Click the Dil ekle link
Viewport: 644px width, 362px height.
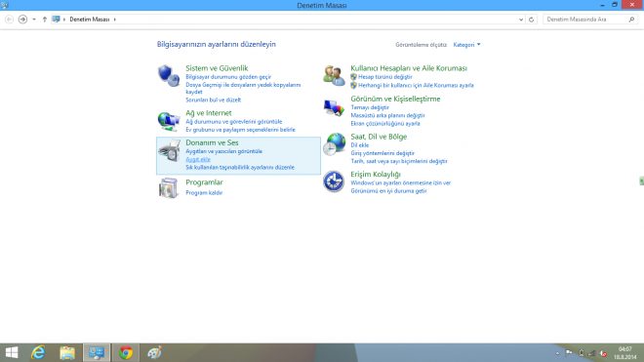coord(359,145)
